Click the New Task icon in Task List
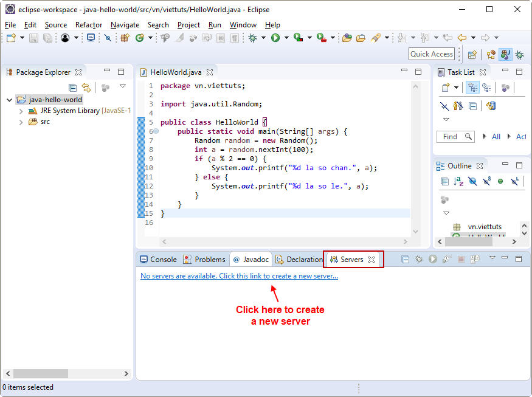 (x=446, y=88)
